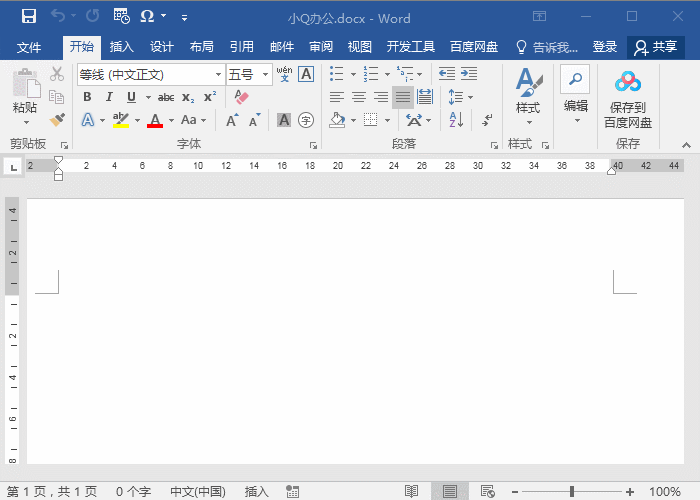
Task: Open the phonetic guide (wén) tool
Action: tap(284, 74)
